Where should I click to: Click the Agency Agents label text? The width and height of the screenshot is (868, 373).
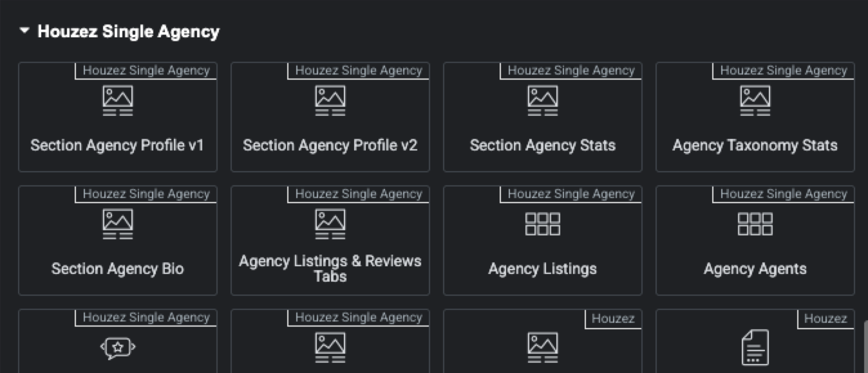point(755,269)
